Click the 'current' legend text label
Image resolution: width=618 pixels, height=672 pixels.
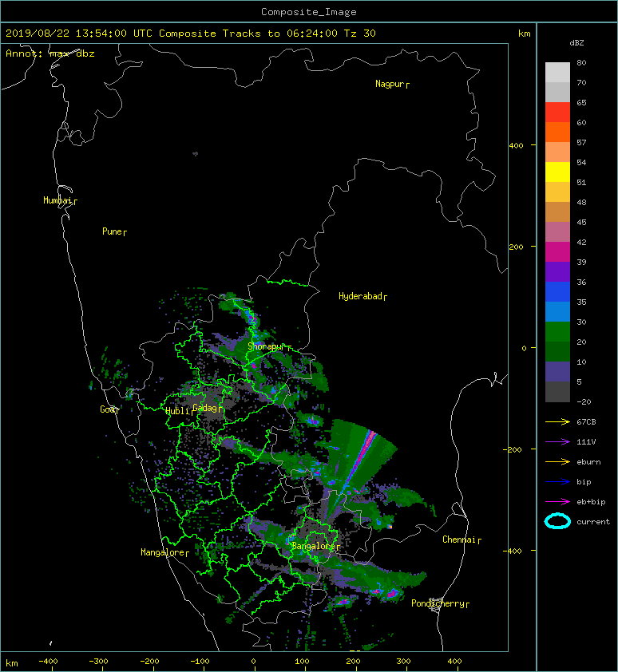pyautogui.click(x=593, y=522)
